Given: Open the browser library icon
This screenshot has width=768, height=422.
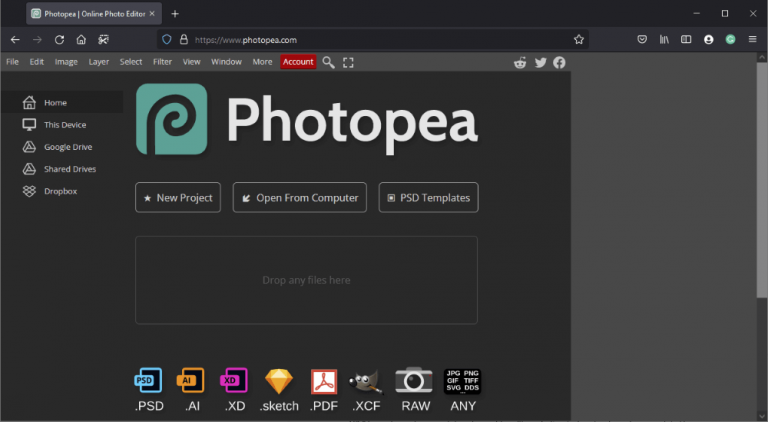Looking at the screenshot, I should 664,40.
